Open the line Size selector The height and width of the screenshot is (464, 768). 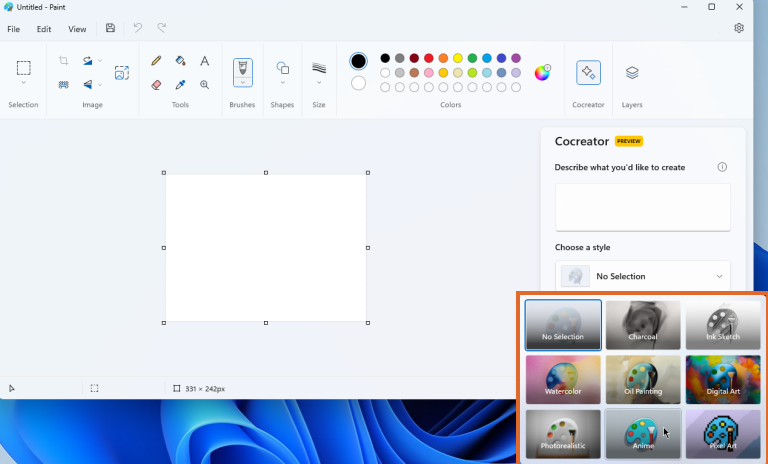[319, 68]
